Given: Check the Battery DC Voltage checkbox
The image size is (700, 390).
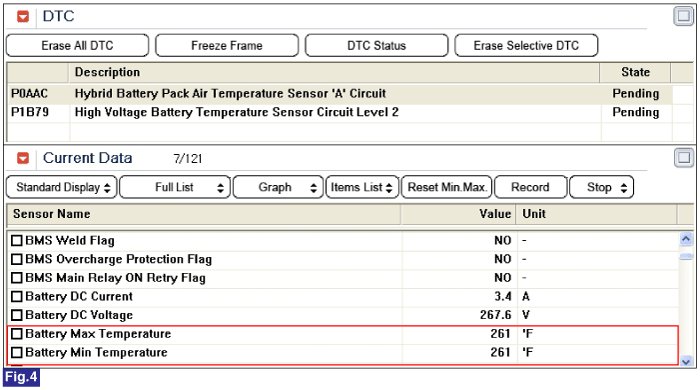Looking at the screenshot, I should coord(17,315).
